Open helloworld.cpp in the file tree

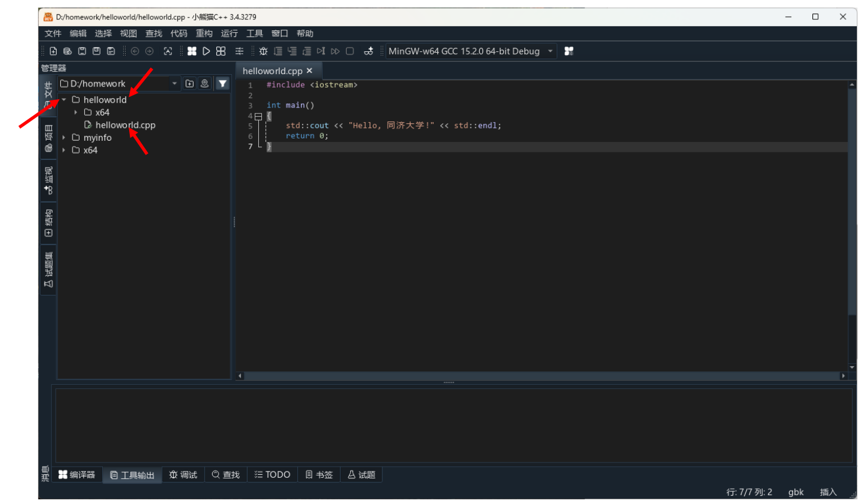coord(125,125)
